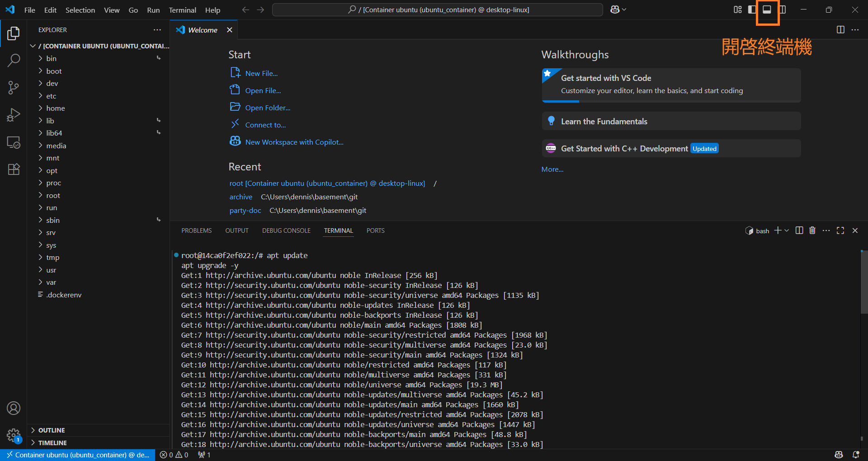Viewport: 868px width, 461px height.
Task: Kill the active bash terminal
Action: [812, 230]
